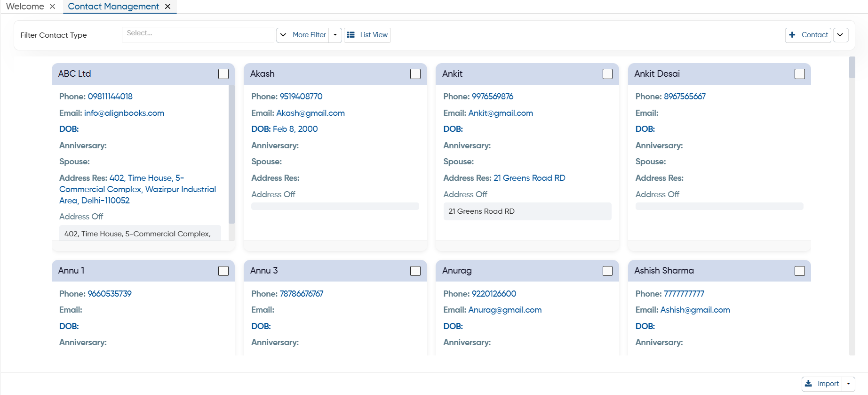
Task: Switch to List View
Action: coord(367,35)
